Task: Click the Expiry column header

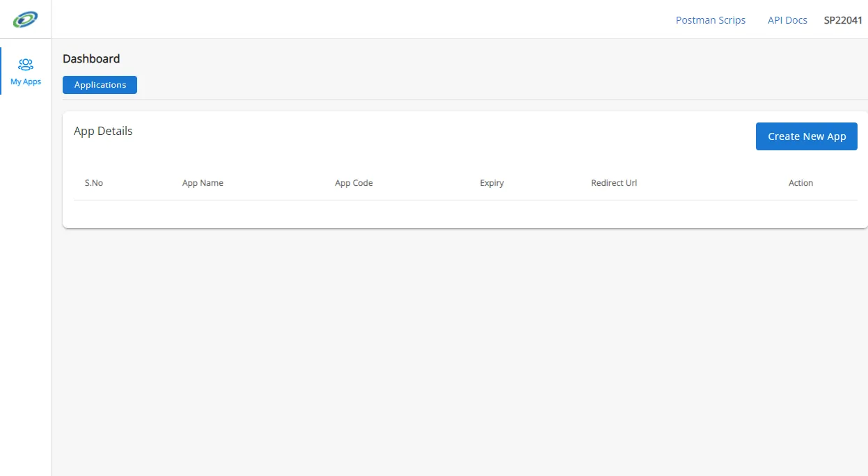Action: (491, 183)
